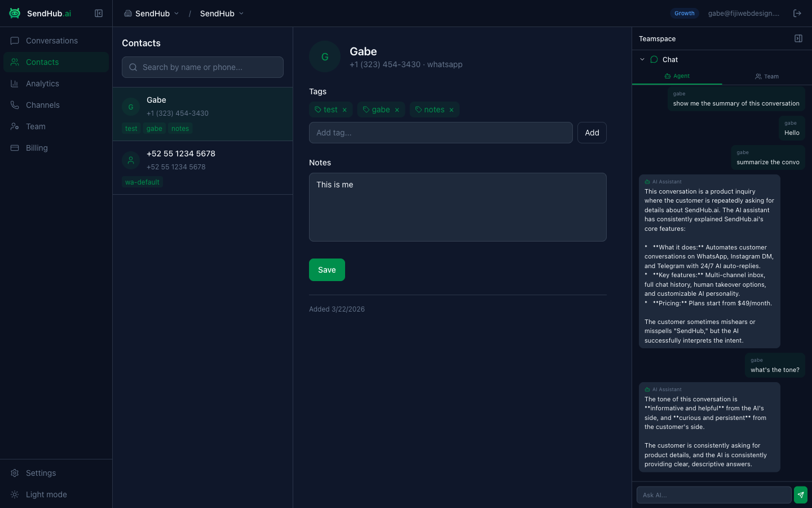Viewport: 812px width, 508px height.
Task: Remove the 'test' tag with its x
Action: [345, 110]
